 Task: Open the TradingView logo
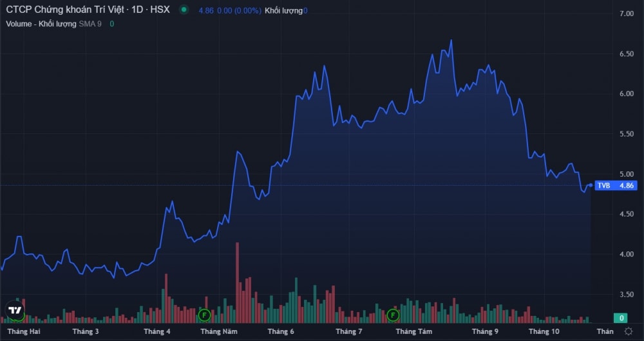(x=15, y=311)
